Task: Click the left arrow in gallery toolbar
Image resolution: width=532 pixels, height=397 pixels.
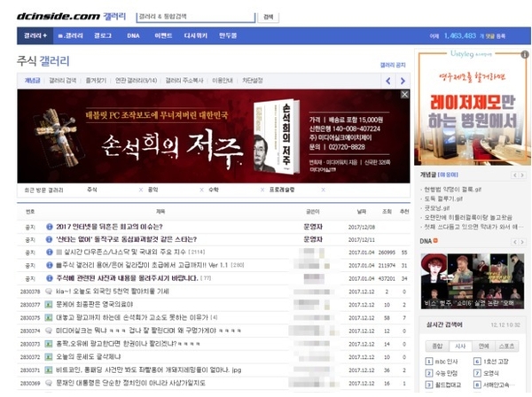Action: [388, 81]
